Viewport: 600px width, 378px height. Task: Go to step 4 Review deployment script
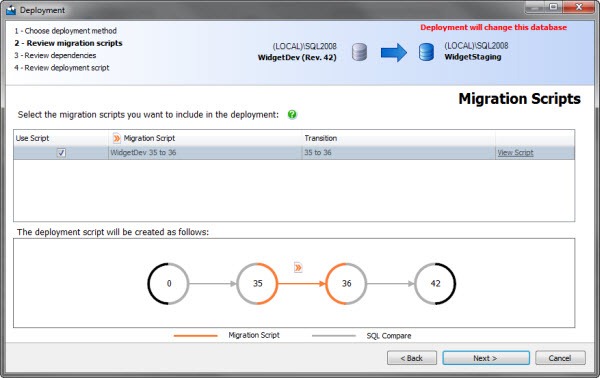pos(62,68)
